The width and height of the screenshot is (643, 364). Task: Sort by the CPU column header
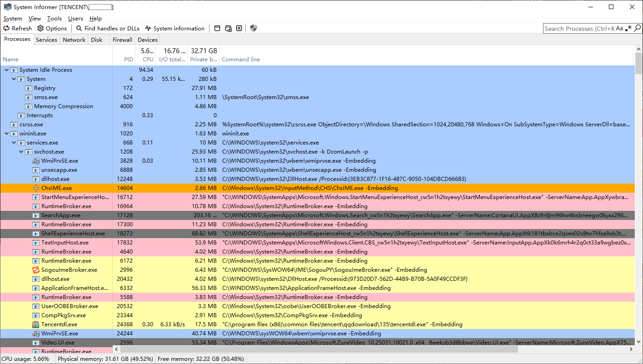pyautogui.click(x=145, y=55)
